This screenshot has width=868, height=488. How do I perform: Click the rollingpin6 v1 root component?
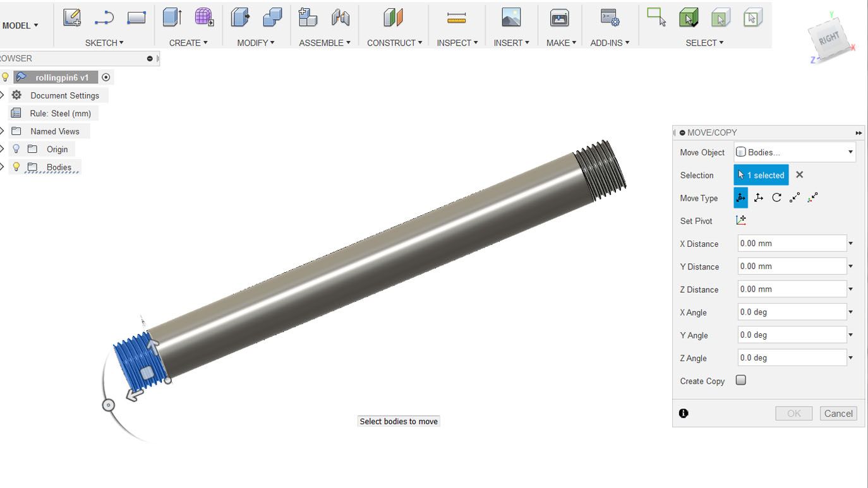pos(62,77)
